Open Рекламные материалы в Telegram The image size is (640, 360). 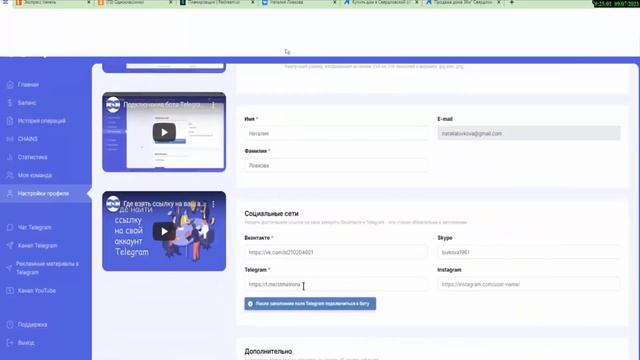[x=47, y=268]
